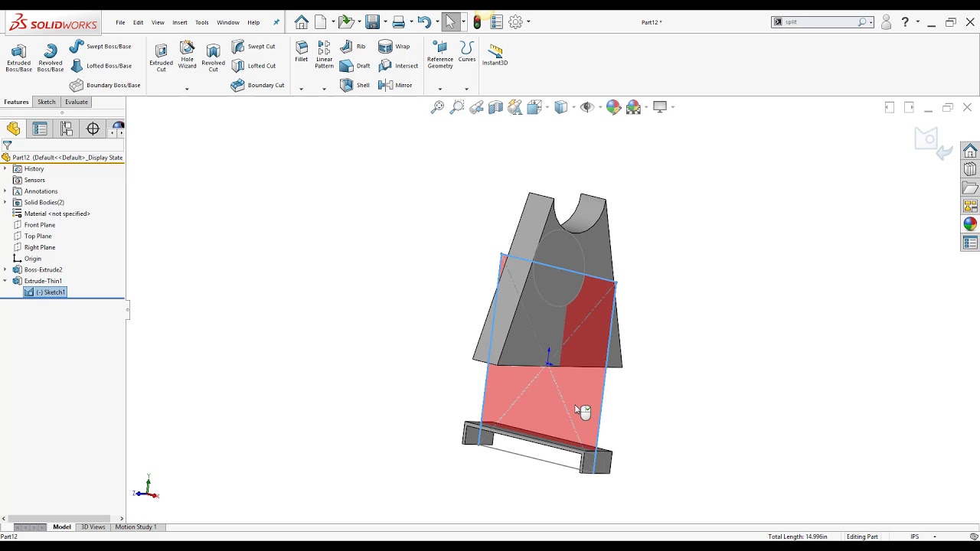Switch to the Sketch tab
The image size is (980, 551).
[x=46, y=102]
